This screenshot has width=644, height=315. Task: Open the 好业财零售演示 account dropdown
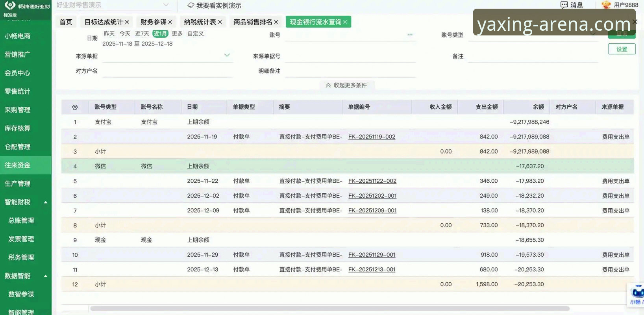coord(166,5)
